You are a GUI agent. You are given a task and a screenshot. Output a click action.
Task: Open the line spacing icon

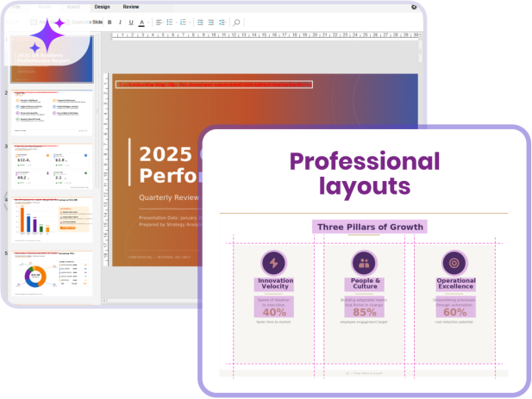coord(222,22)
